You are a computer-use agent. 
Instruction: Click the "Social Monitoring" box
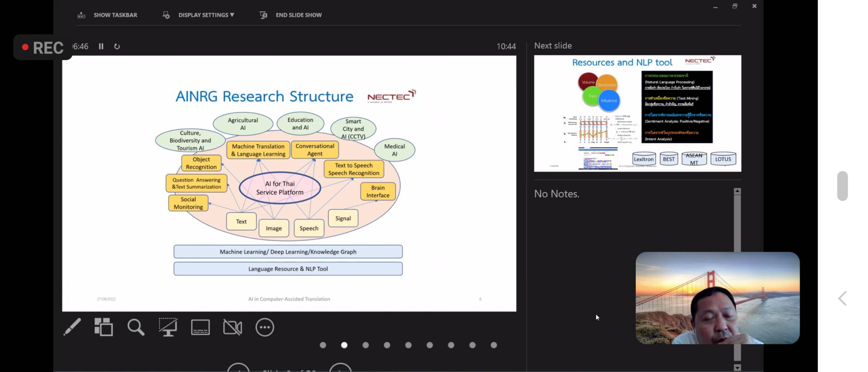[188, 203]
